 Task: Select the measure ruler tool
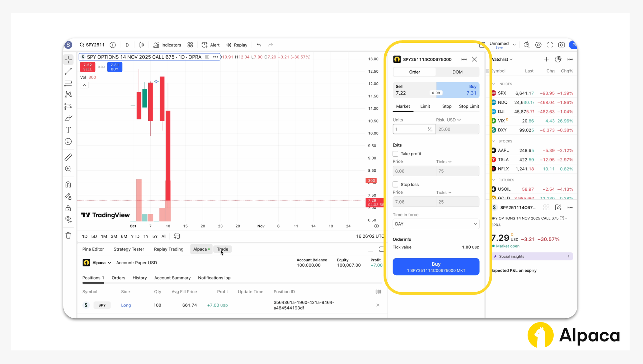pos(68,157)
